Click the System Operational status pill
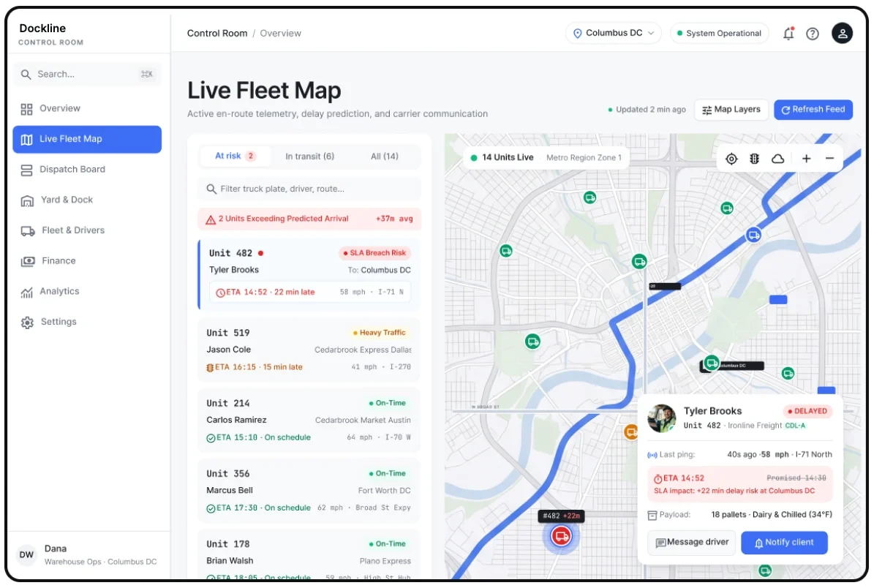Viewport: 874px width, 588px height. (x=719, y=34)
